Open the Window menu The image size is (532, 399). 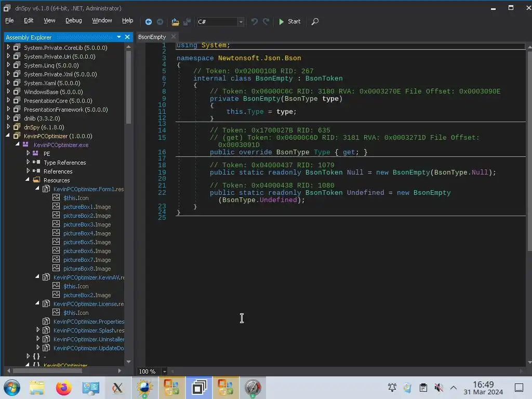pos(102,20)
